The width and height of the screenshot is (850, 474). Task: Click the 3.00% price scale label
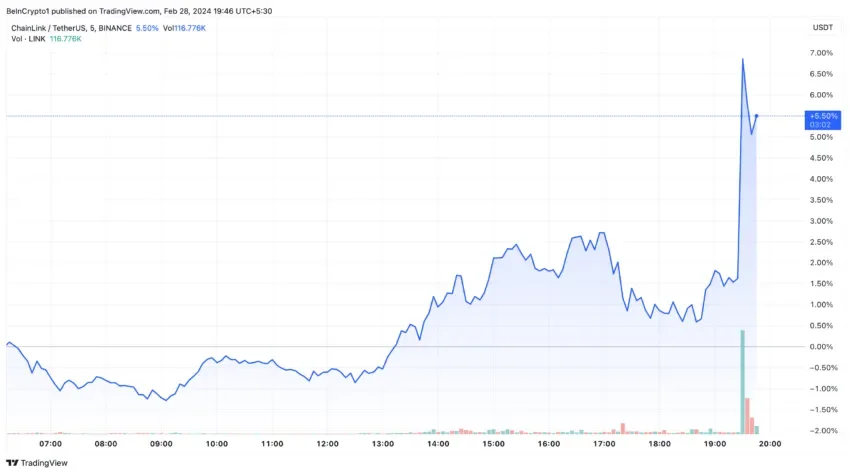coord(821,221)
